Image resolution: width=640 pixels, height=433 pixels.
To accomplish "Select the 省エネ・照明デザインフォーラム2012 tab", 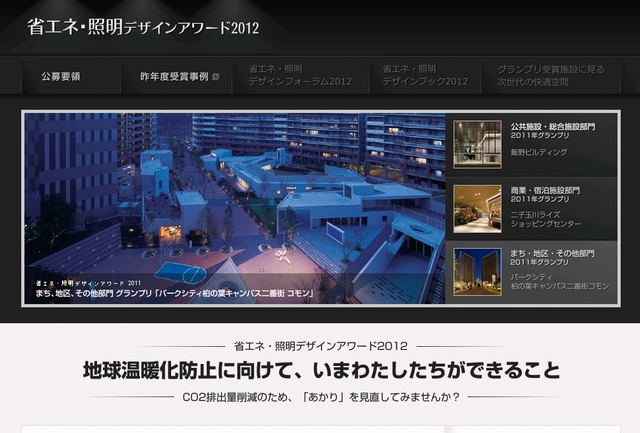I will point(300,75).
